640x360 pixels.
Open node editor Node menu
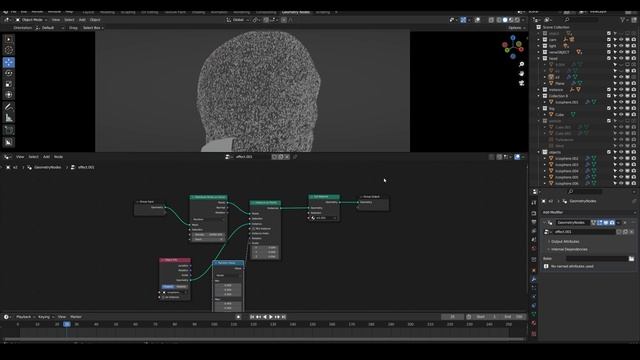pos(58,157)
